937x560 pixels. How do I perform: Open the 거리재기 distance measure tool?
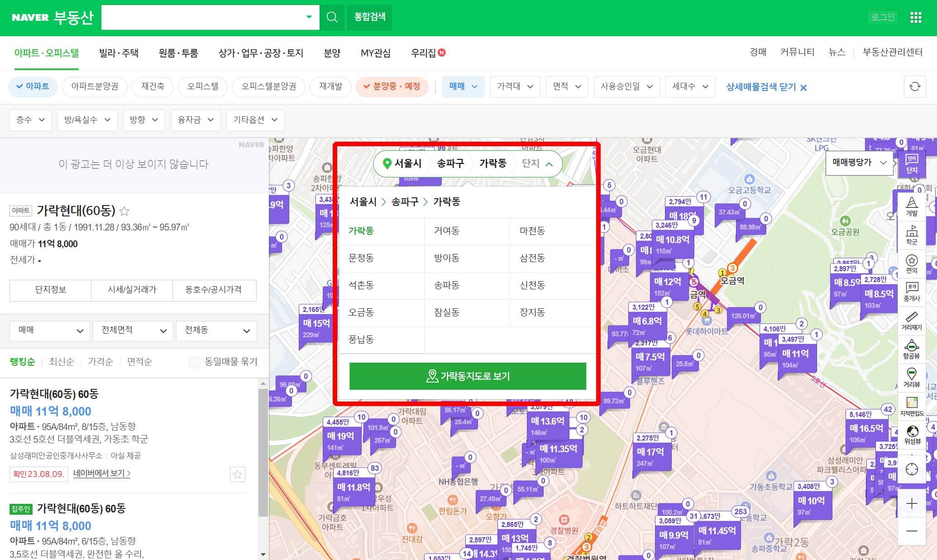coord(911,321)
